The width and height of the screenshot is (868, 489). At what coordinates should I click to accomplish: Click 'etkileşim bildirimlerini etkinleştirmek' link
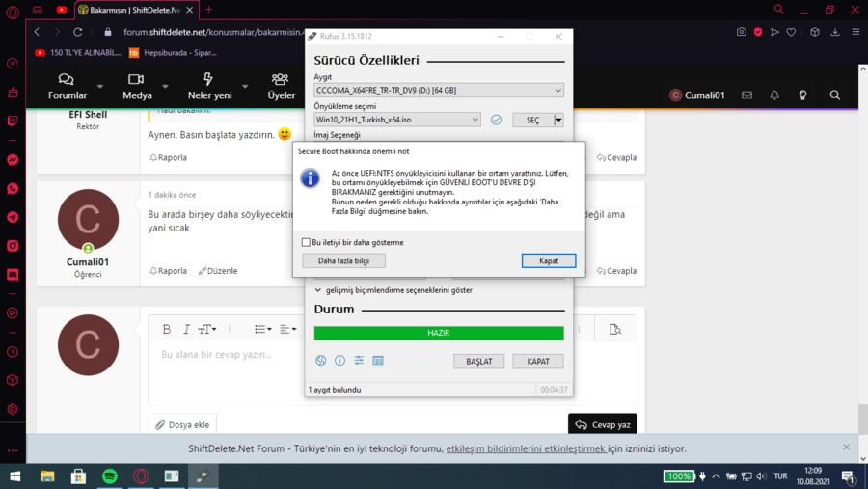[x=526, y=448]
